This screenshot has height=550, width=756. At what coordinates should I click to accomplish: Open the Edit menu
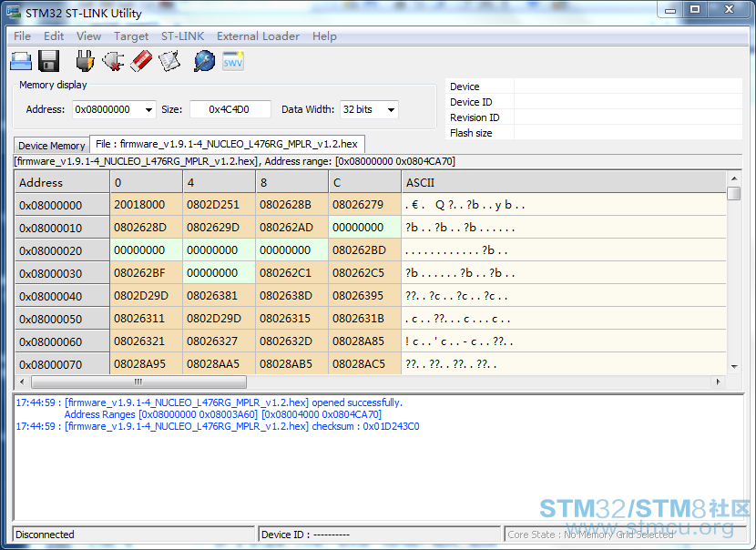click(x=54, y=36)
